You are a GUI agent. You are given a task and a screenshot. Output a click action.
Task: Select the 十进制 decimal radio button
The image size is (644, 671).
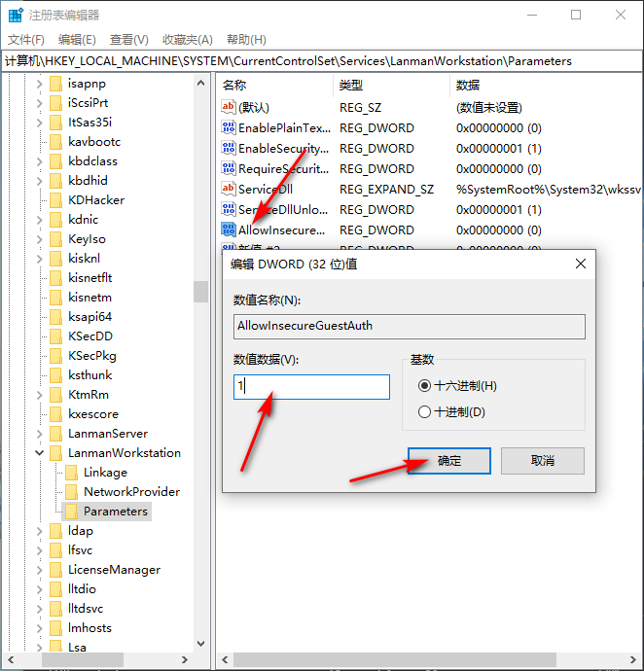tap(423, 412)
